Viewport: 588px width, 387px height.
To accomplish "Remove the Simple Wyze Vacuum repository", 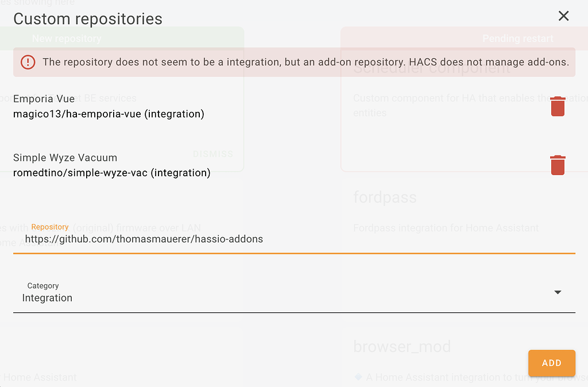I will 558,165.
